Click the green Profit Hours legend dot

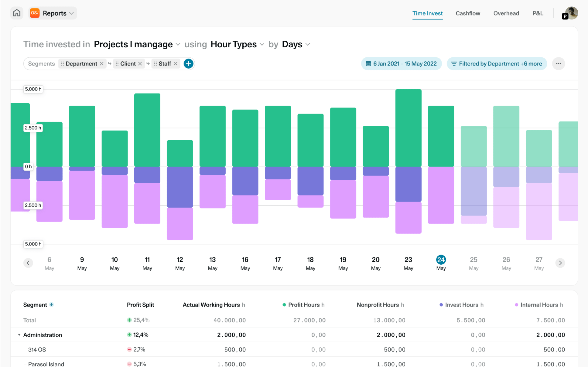(x=284, y=305)
